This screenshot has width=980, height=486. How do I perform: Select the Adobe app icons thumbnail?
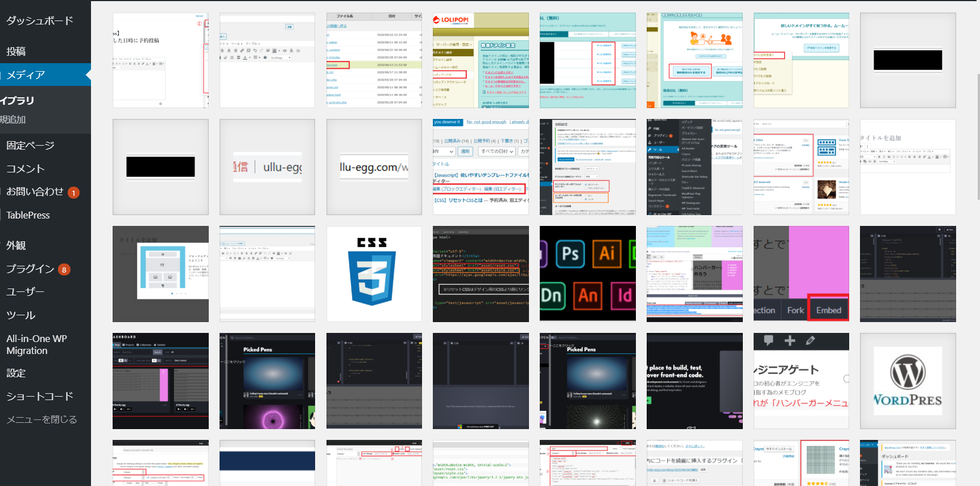(x=588, y=274)
